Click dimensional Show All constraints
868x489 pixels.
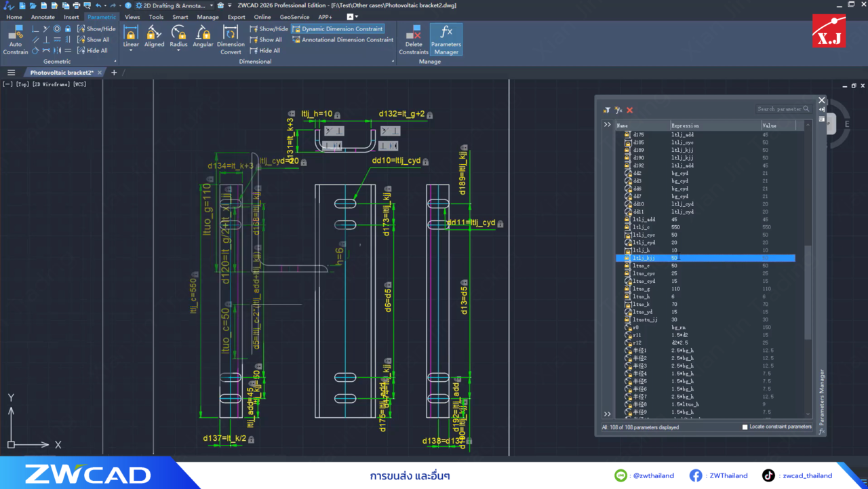tap(265, 40)
